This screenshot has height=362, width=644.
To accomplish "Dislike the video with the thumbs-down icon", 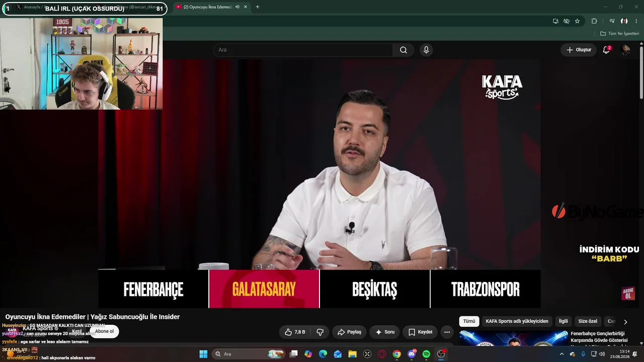I will point(320,332).
